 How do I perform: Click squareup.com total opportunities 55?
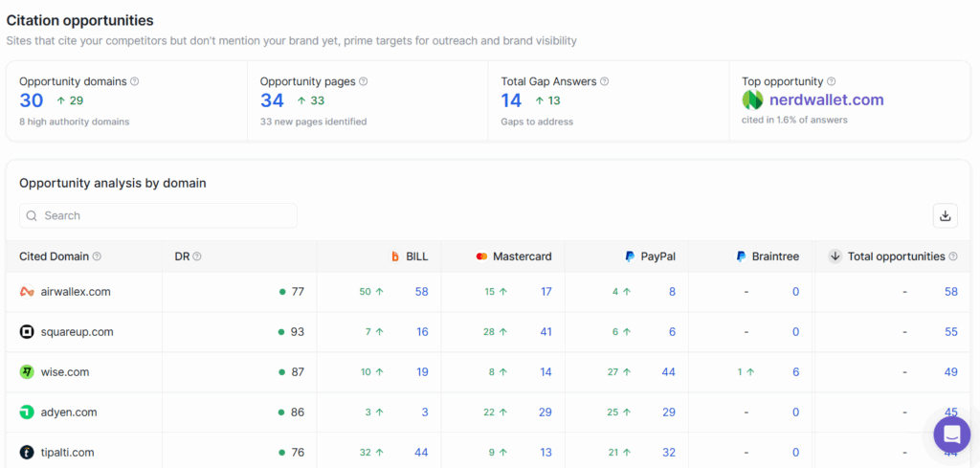point(950,332)
